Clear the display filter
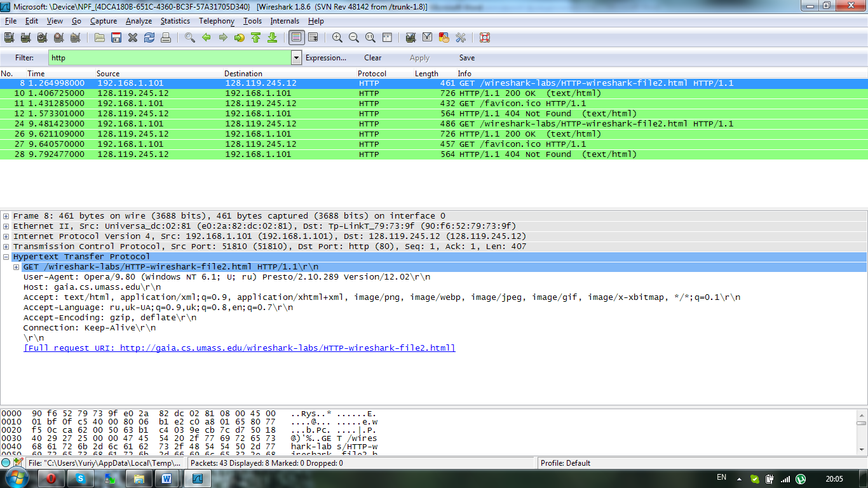868x488 pixels. click(373, 58)
